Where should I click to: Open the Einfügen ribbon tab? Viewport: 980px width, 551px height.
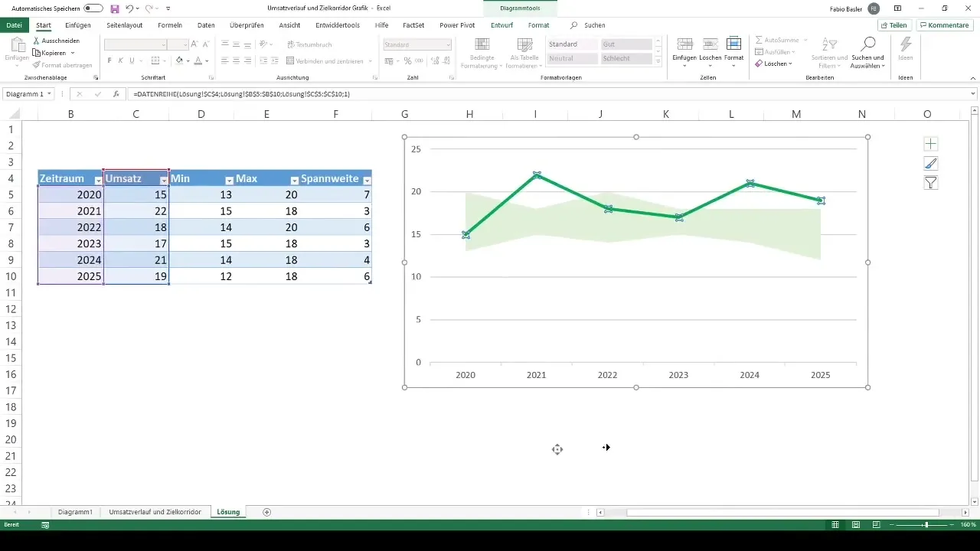click(x=78, y=25)
